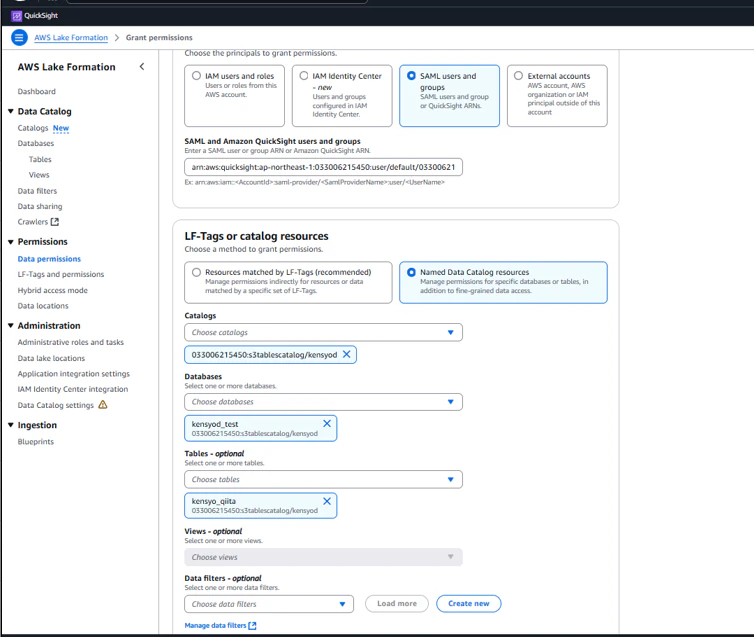Click the QuickSight bookmark icon
The width and height of the screenshot is (754, 637).
(x=16, y=16)
